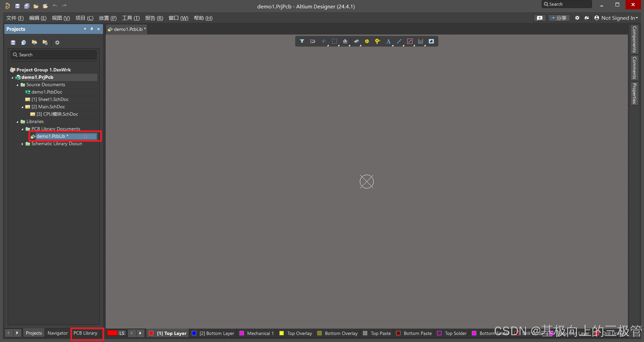This screenshot has width=644, height=342.
Task: Toggle the blue Bottom Layer visibility box
Action: coord(194,333)
